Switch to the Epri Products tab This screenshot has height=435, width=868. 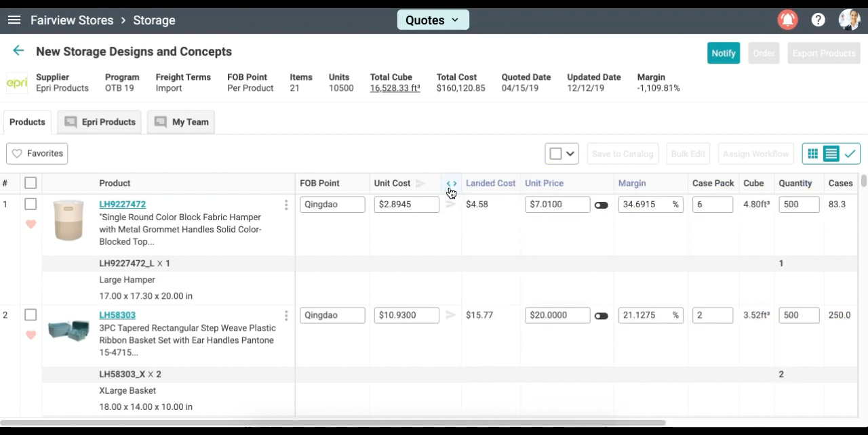tap(100, 122)
